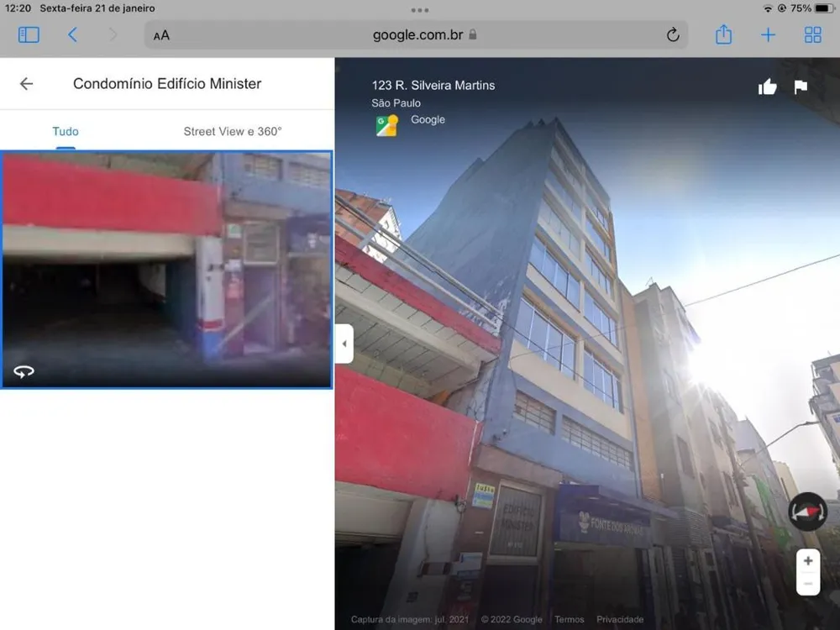Select the Tudo tab
The width and height of the screenshot is (840, 630).
66,131
